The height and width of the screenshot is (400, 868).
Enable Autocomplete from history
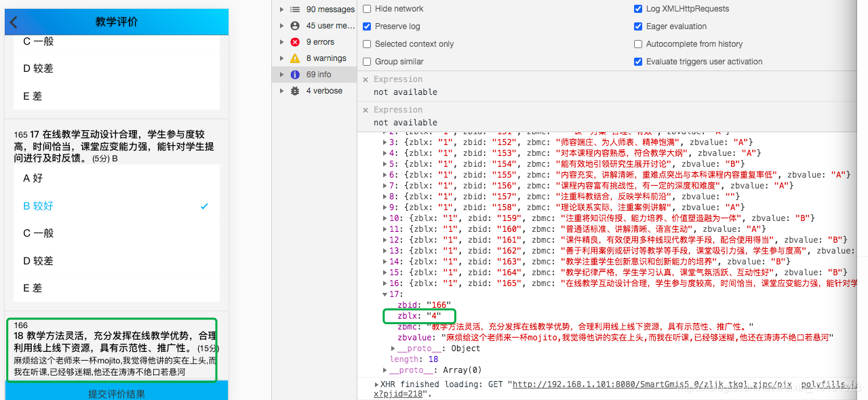point(638,44)
